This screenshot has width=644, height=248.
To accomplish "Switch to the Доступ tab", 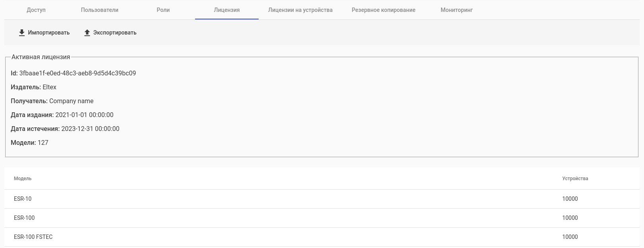I will 36,10.
